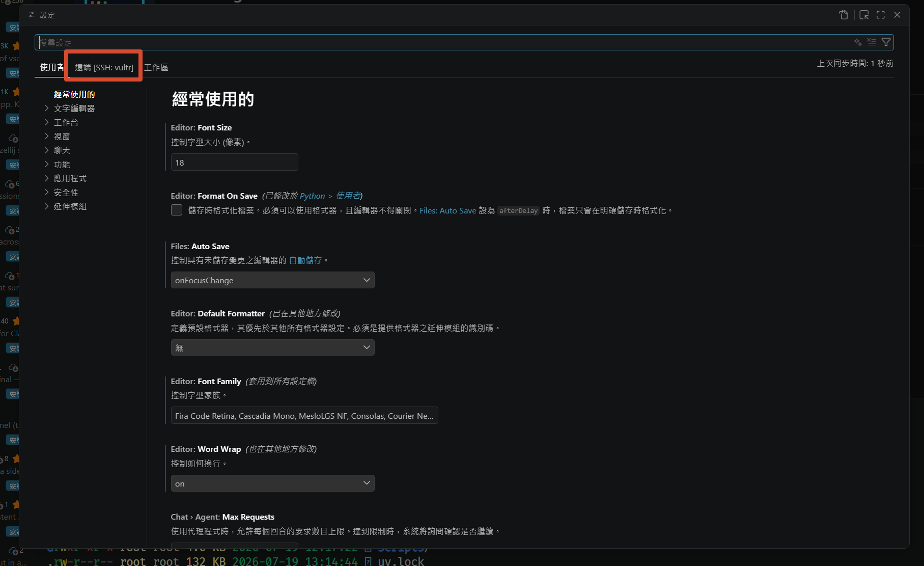Follow the 自動儲存 link
Screen dimensions: 924x566
(305, 260)
